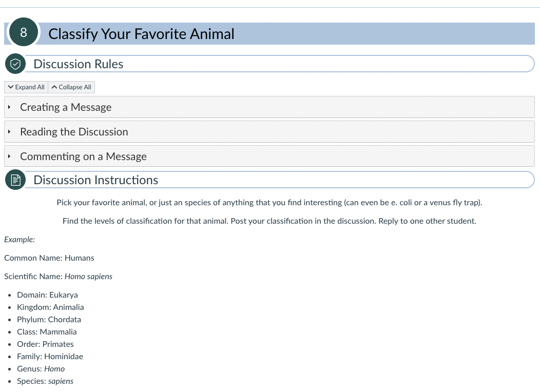Click the number 8 circle badge

point(24,32)
